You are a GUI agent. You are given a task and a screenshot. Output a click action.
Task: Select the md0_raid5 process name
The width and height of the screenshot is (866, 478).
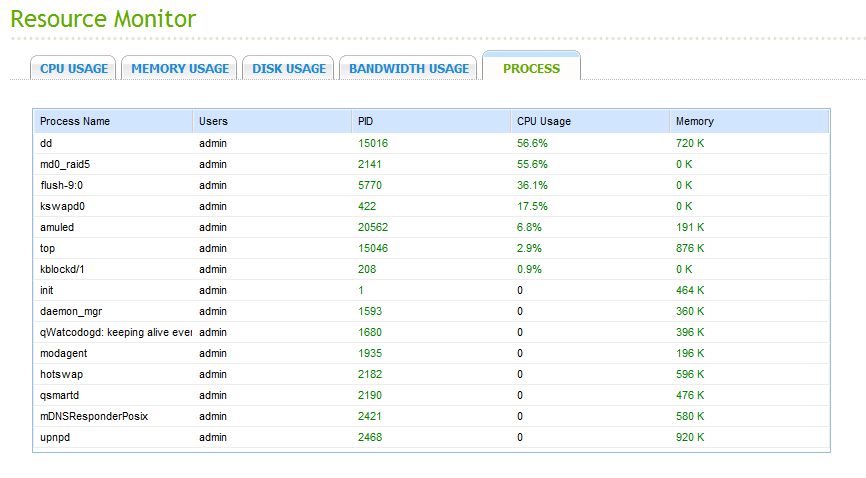point(65,164)
